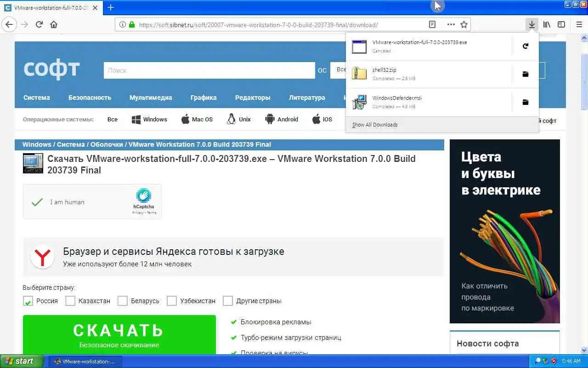Retry the canceled VMware download
This screenshot has width=588, height=368.
[x=526, y=46]
